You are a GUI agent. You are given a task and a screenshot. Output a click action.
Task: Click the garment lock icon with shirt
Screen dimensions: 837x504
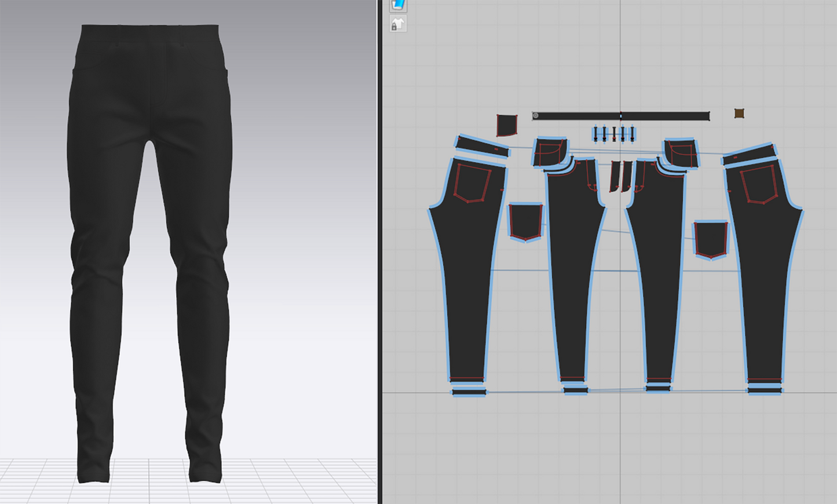397,24
